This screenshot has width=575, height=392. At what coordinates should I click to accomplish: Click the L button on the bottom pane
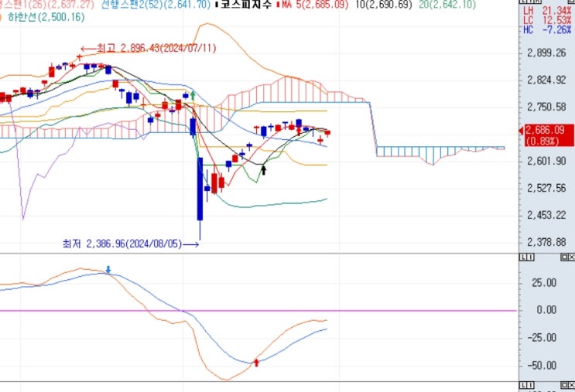pyautogui.click(x=523, y=385)
